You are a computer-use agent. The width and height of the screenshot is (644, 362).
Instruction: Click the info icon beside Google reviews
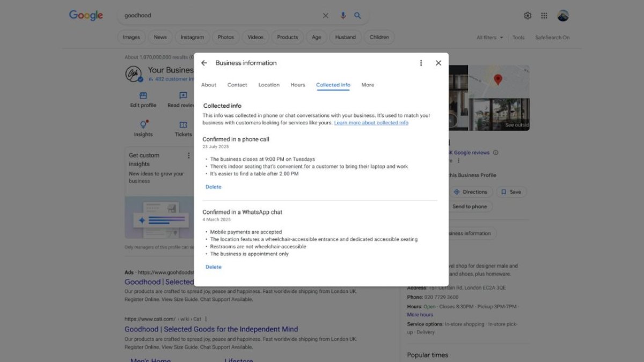[x=495, y=152]
